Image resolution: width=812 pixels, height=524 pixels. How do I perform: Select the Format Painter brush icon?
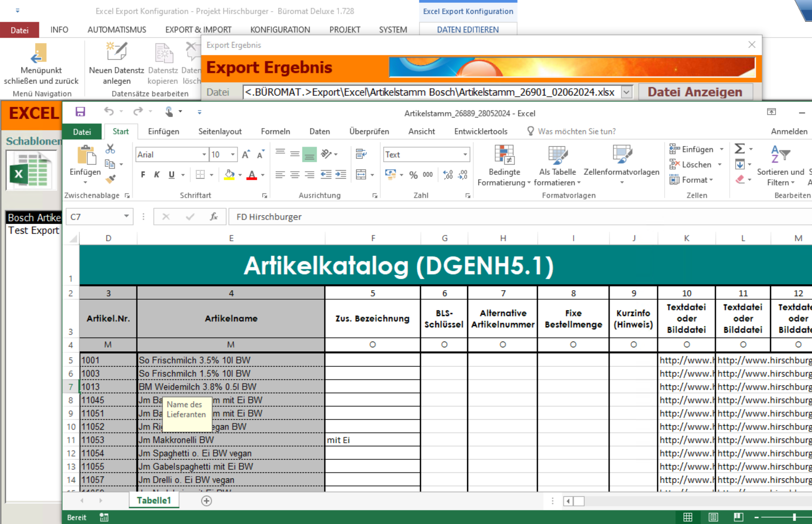111,179
